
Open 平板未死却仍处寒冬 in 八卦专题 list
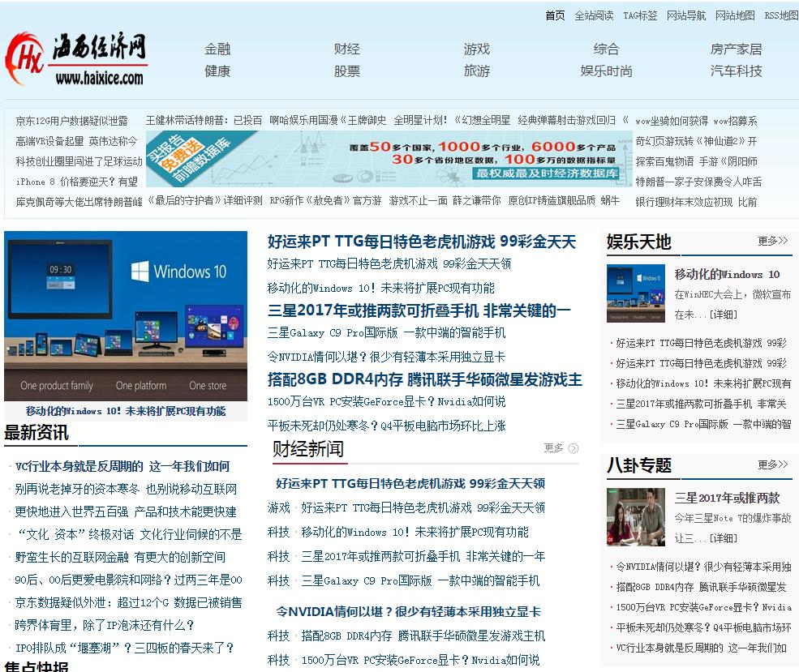[x=704, y=627]
